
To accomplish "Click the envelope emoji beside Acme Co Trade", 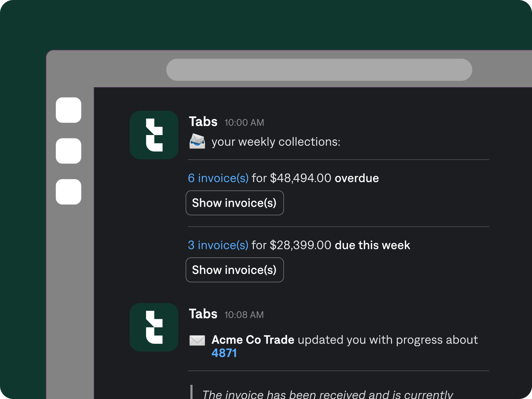I will coord(197,340).
